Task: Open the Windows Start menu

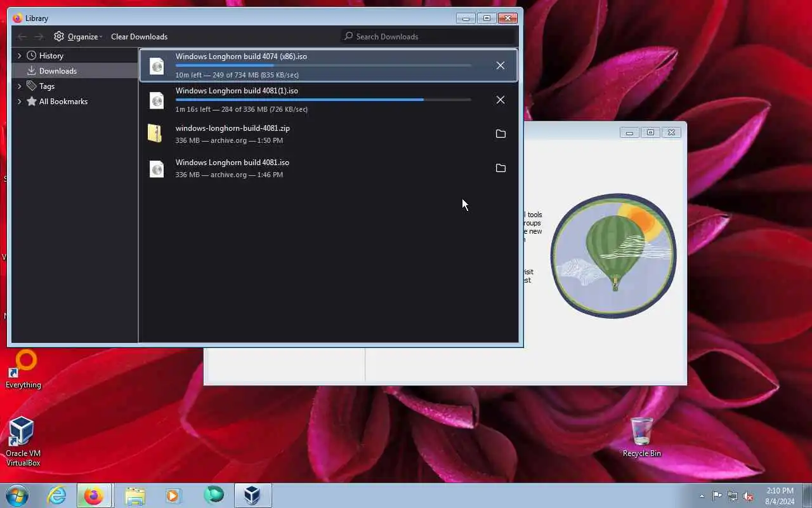Action: [17, 495]
